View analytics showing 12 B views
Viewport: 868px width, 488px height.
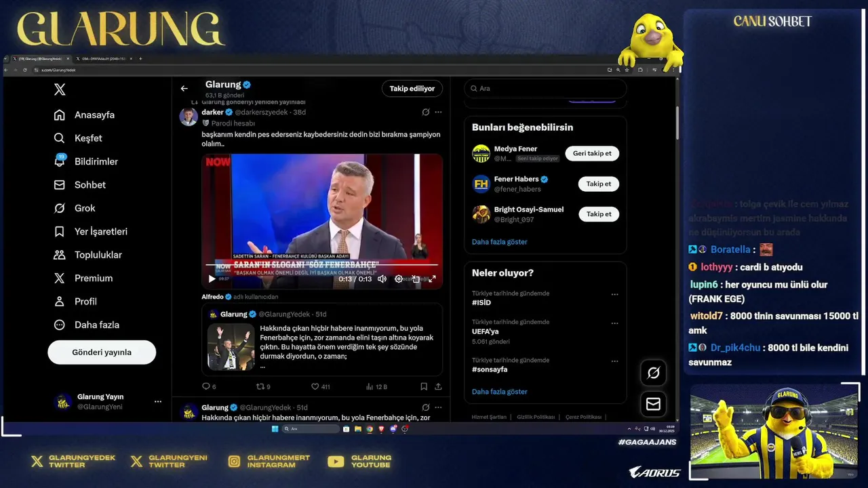pyautogui.click(x=376, y=386)
